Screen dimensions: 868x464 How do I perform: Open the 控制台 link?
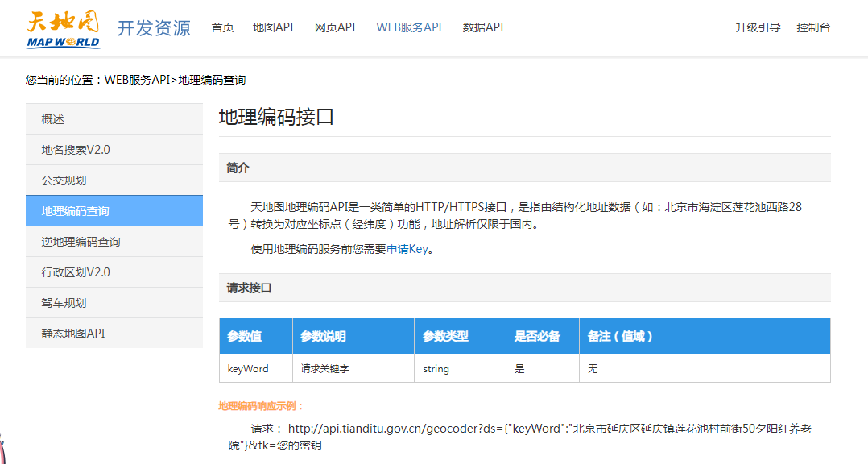[813, 27]
